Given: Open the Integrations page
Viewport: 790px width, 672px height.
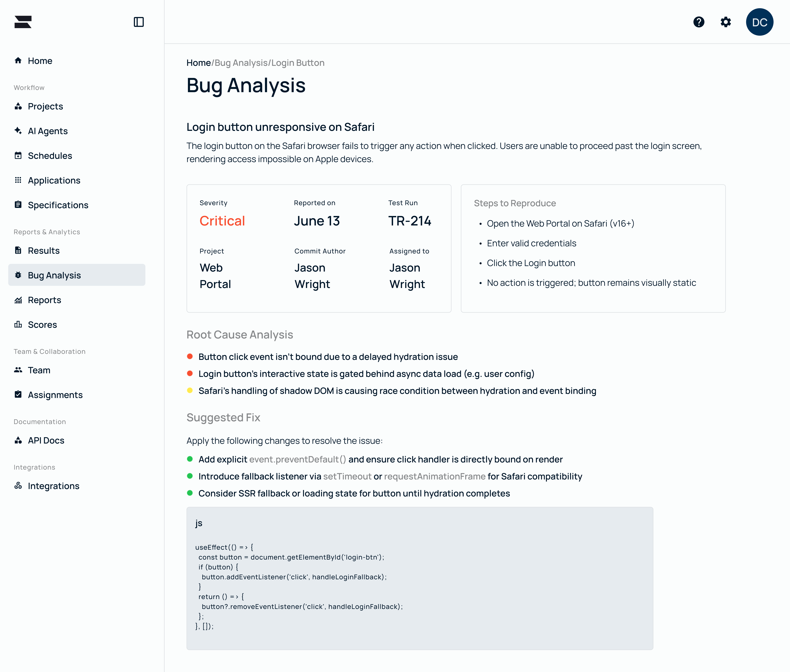Looking at the screenshot, I should tap(53, 486).
